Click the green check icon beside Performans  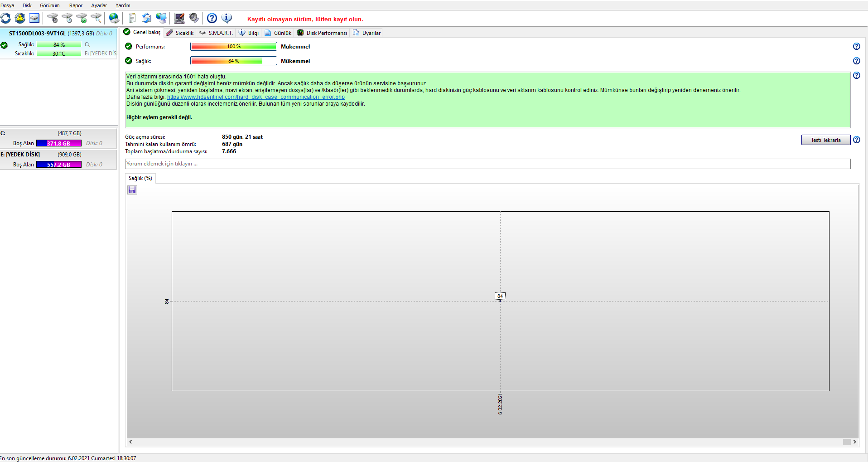[x=129, y=46]
